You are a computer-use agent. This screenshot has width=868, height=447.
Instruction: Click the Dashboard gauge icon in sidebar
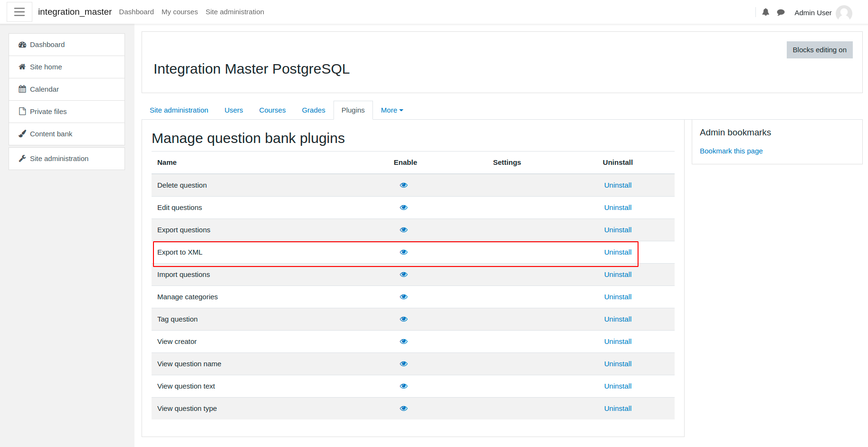click(x=22, y=45)
